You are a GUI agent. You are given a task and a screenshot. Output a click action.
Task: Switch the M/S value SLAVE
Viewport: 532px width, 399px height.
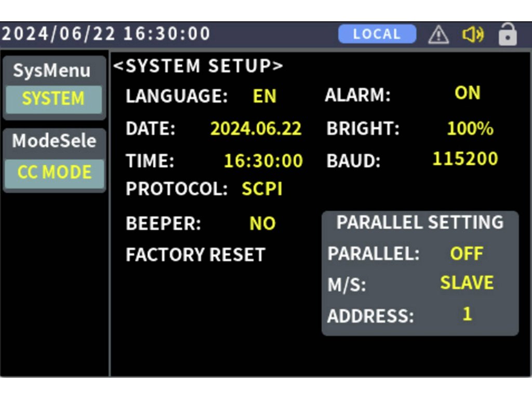coord(467,283)
